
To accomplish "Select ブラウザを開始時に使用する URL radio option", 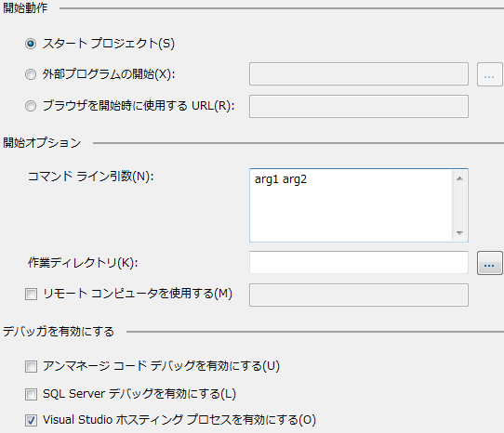I will coord(31,106).
